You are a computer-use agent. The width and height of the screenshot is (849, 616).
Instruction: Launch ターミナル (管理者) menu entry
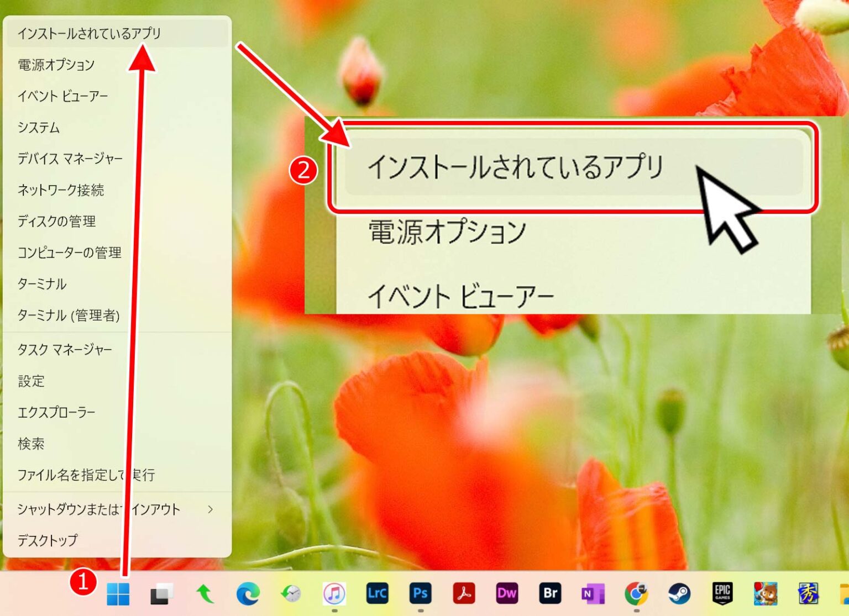(x=117, y=315)
